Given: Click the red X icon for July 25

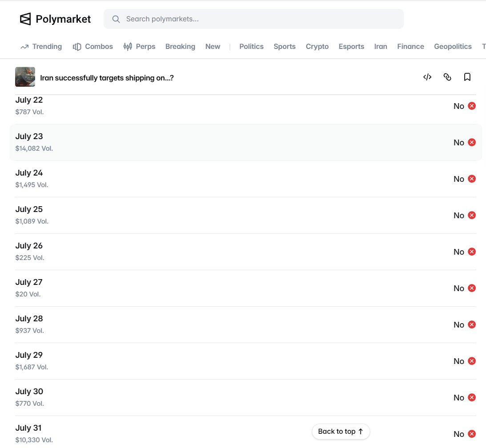Looking at the screenshot, I should 472,215.
